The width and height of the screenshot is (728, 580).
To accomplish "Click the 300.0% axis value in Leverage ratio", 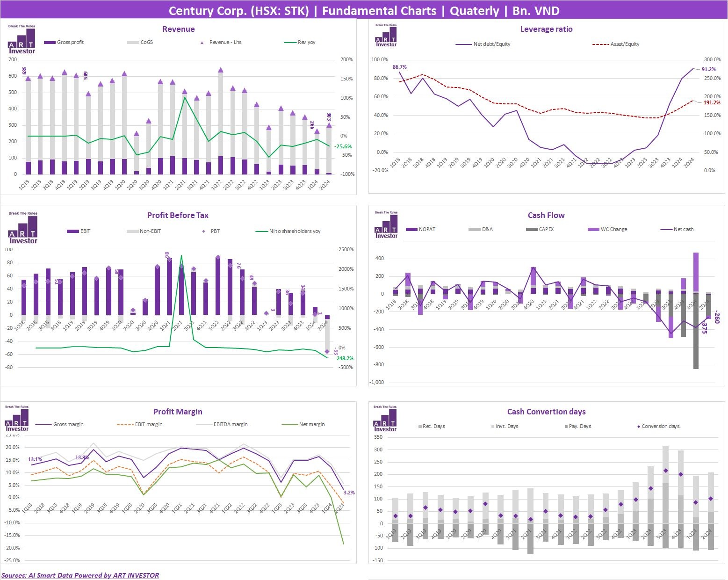I will click(x=712, y=59).
